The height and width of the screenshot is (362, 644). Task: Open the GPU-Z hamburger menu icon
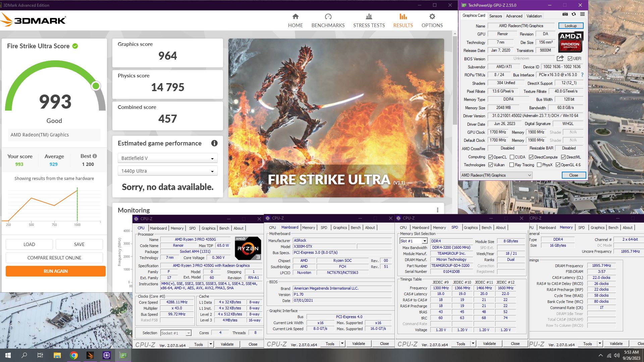(x=582, y=14)
